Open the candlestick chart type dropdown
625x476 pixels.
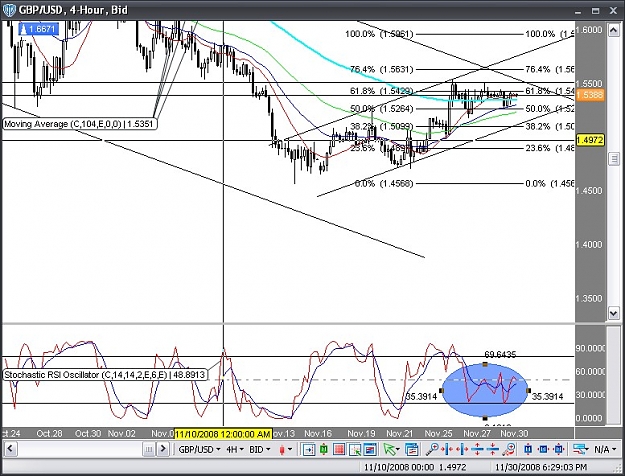(286, 449)
